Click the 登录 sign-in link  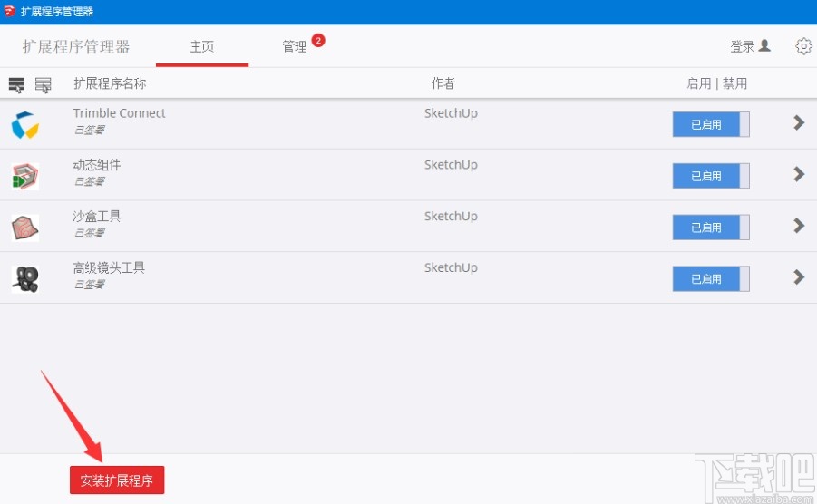pyautogui.click(x=742, y=47)
